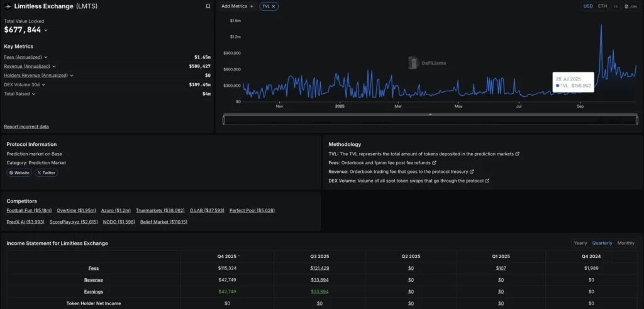This screenshot has width=644, height=309.
Task: Open the embed chart code icon
Action: (616, 6)
